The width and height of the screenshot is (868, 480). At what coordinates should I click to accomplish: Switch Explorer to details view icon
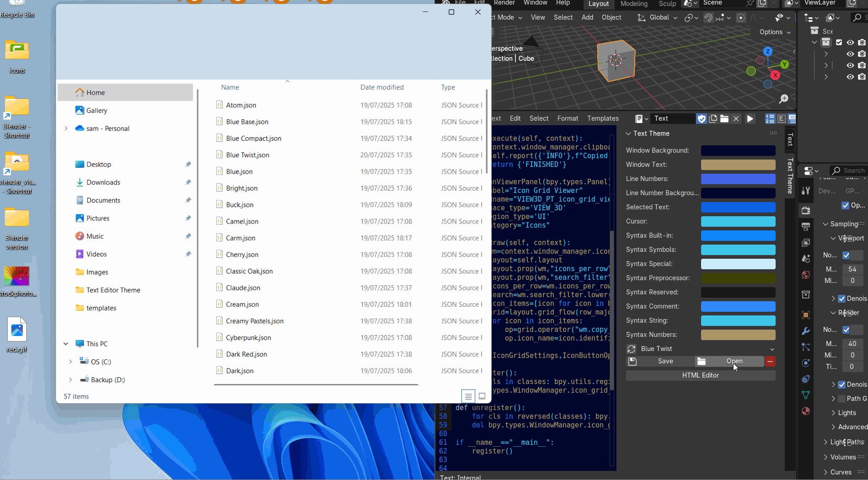click(x=468, y=396)
